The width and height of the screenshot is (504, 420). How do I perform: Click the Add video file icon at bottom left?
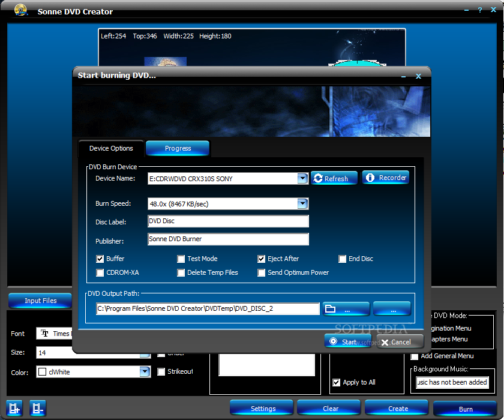coord(14,408)
